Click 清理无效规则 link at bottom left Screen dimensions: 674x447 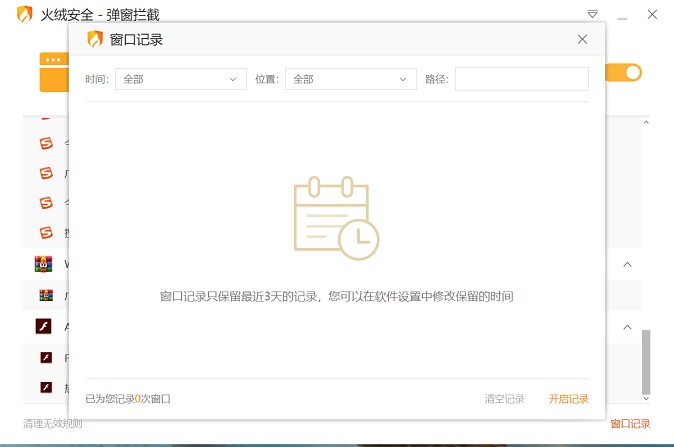pyautogui.click(x=53, y=424)
